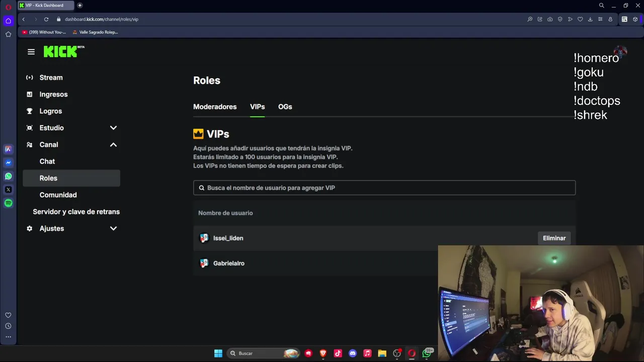Click Gabrielalro's avatar
The image size is (644, 362).
coord(204,263)
